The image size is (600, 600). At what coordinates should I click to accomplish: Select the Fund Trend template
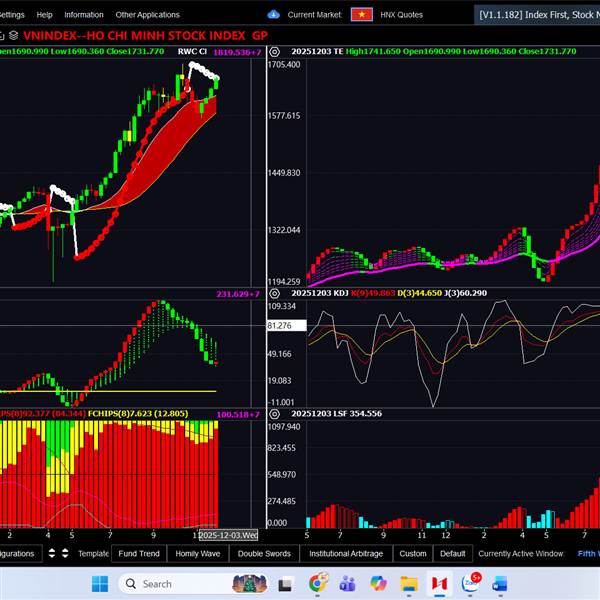coord(138,553)
